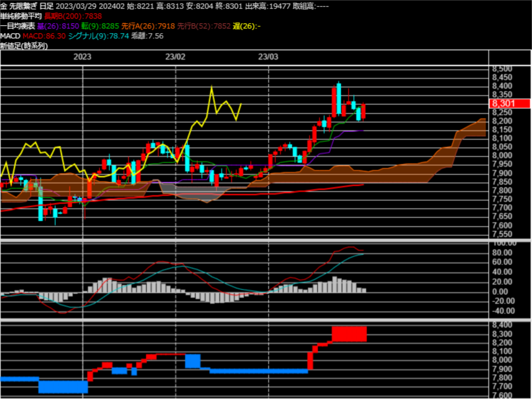
Task: Click the 高:8313 high price value
Action: (170, 6)
